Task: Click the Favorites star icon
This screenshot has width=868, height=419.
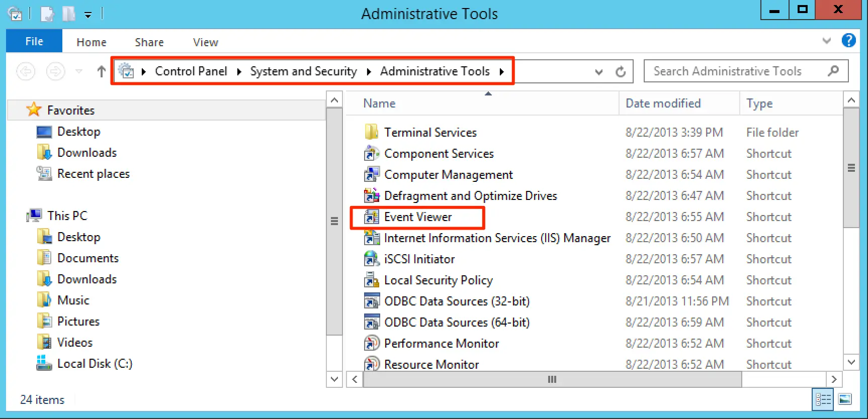Action: point(34,110)
